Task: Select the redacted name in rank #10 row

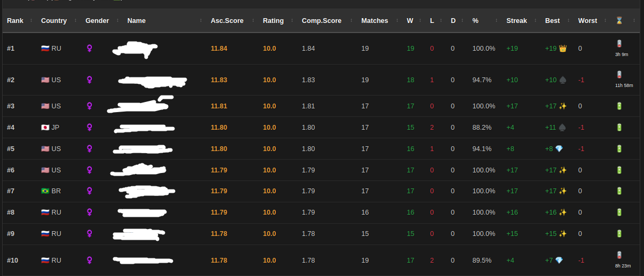Action: coord(143,261)
